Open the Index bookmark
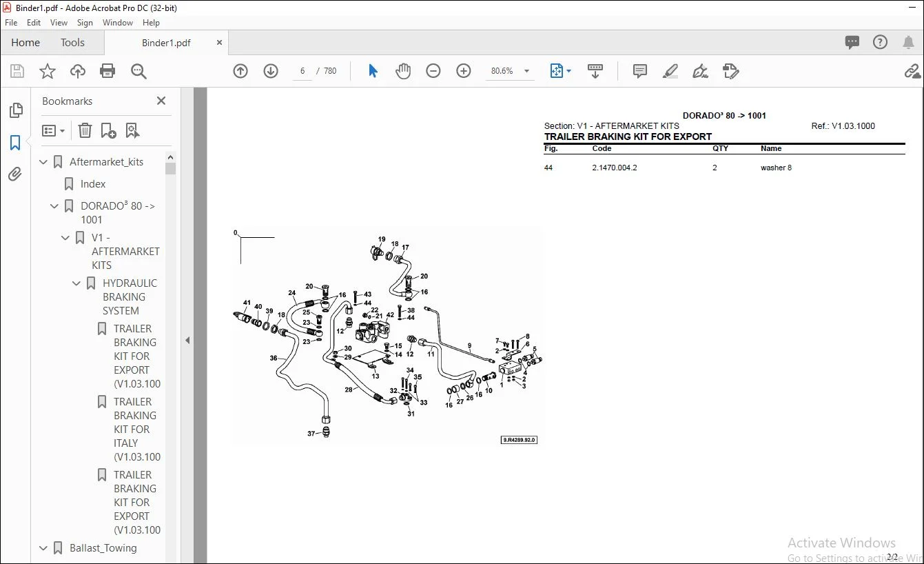This screenshot has height=564, width=924. (93, 184)
